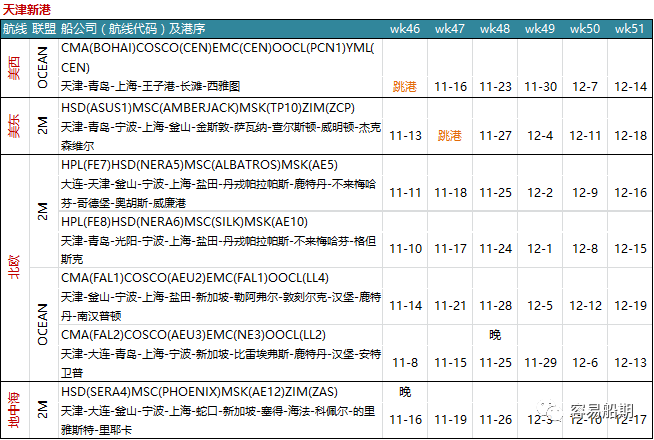The width and height of the screenshot is (654, 440).
Task: Click HPL(FE8)HSD(NERA6) carrier line
Action: coord(184,222)
